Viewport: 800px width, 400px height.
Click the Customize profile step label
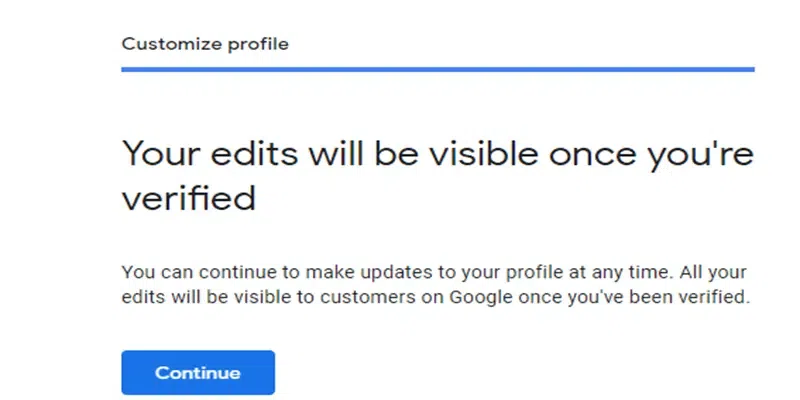click(205, 44)
